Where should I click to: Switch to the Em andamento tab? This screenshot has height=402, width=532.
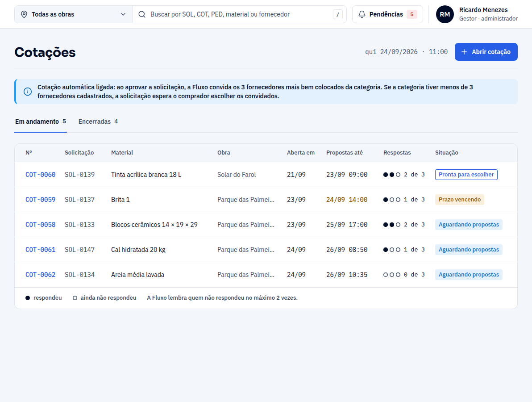[40, 121]
